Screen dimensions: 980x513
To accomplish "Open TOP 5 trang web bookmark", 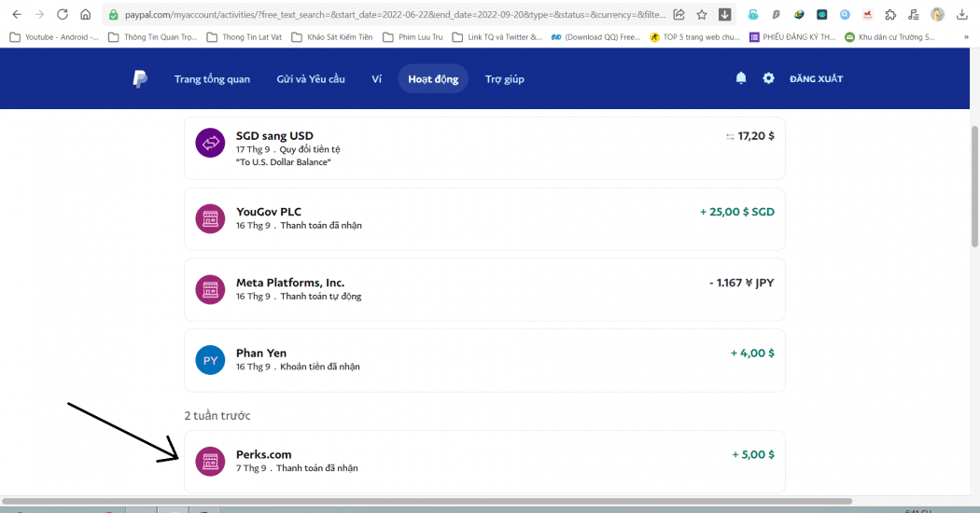I will point(694,37).
